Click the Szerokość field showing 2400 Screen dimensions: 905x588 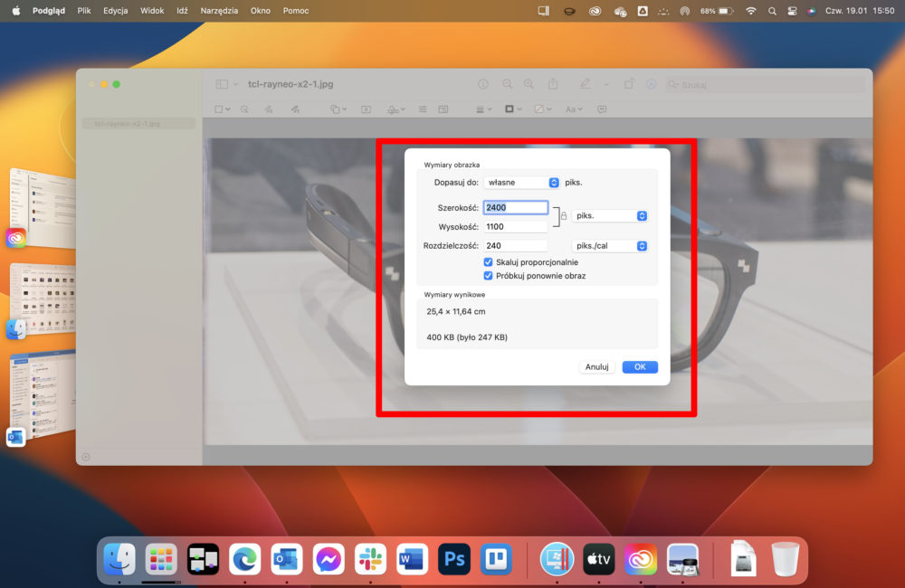tap(516, 208)
